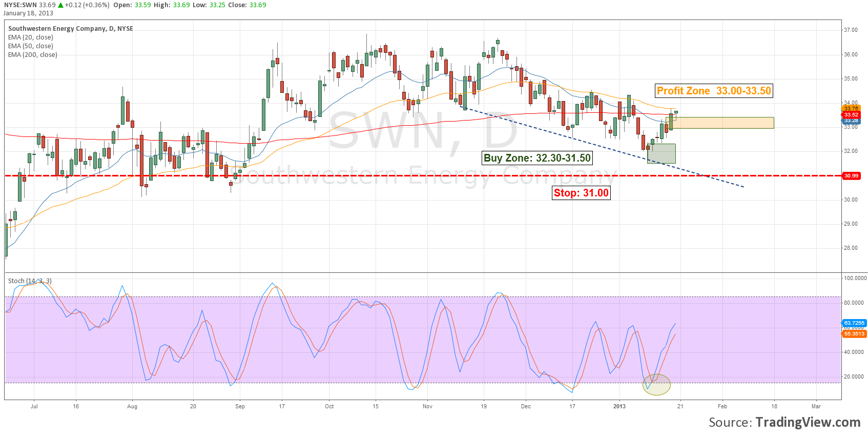Select the green Buy Zone rectangle
Screen dimensions: 868x436
pyautogui.click(x=662, y=154)
